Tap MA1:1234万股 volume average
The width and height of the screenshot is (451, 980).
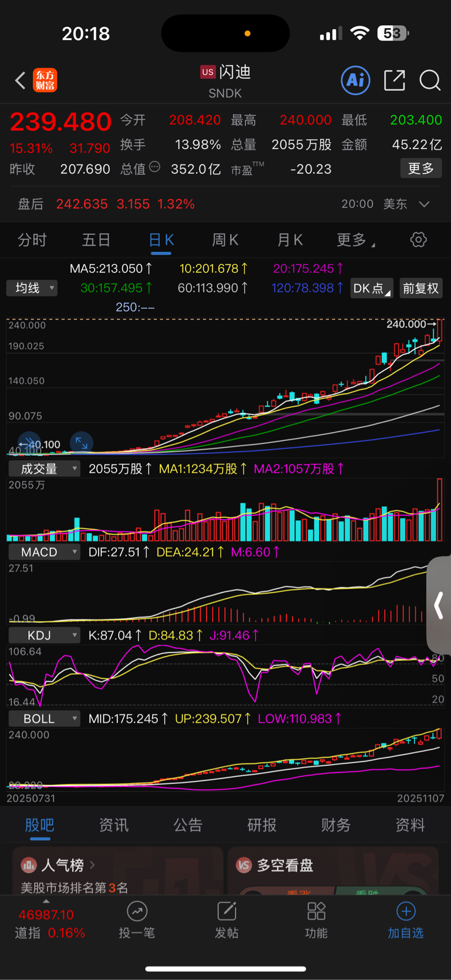pyautogui.click(x=203, y=469)
